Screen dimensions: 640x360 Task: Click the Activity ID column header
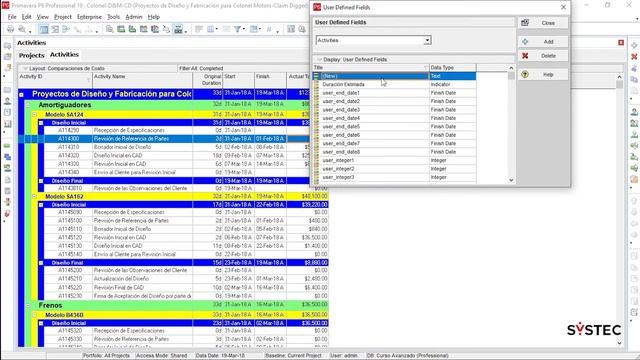(x=55, y=80)
